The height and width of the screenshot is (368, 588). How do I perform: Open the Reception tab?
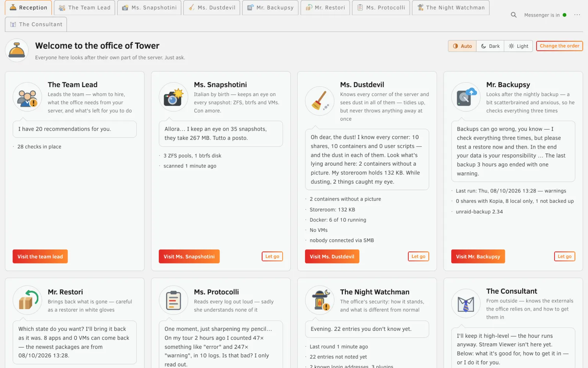click(x=28, y=8)
